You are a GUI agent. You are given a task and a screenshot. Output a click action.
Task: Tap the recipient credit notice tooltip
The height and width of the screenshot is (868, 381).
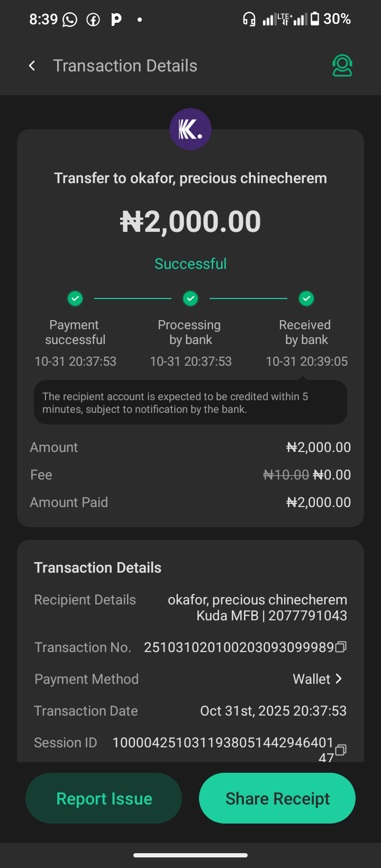pyautogui.click(x=190, y=403)
